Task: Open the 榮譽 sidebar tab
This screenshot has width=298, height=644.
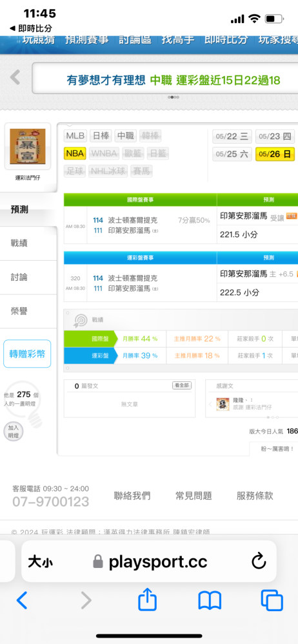Action: pyautogui.click(x=28, y=311)
